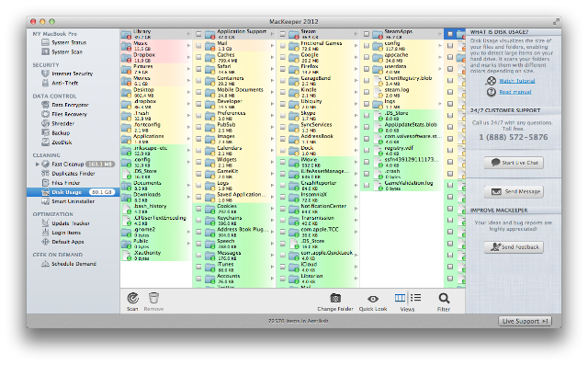588x365 pixels.
Task: Select the SteamApps checkbox
Action: [x=366, y=34]
